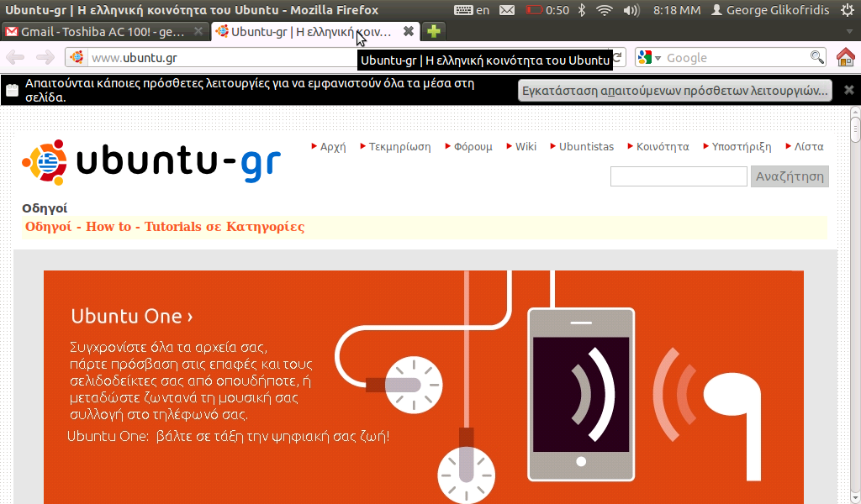This screenshot has width=861, height=504.
Task: Click Εγκατάσταση απαιτούμενων πρόσθετων λειτουργιών button
Action: tap(675, 91)
